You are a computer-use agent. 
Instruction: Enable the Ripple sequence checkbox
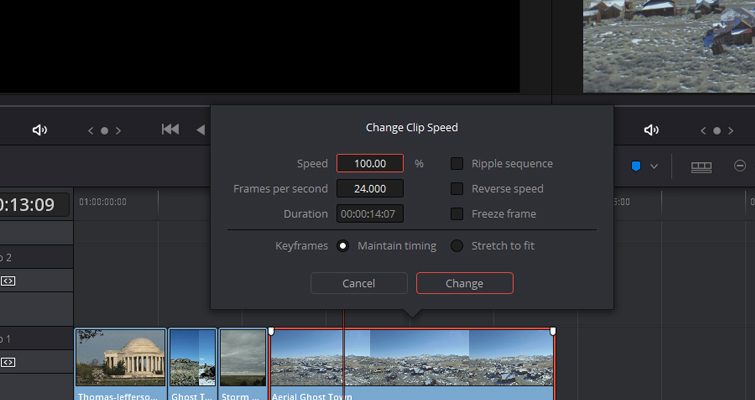point(457,164)
